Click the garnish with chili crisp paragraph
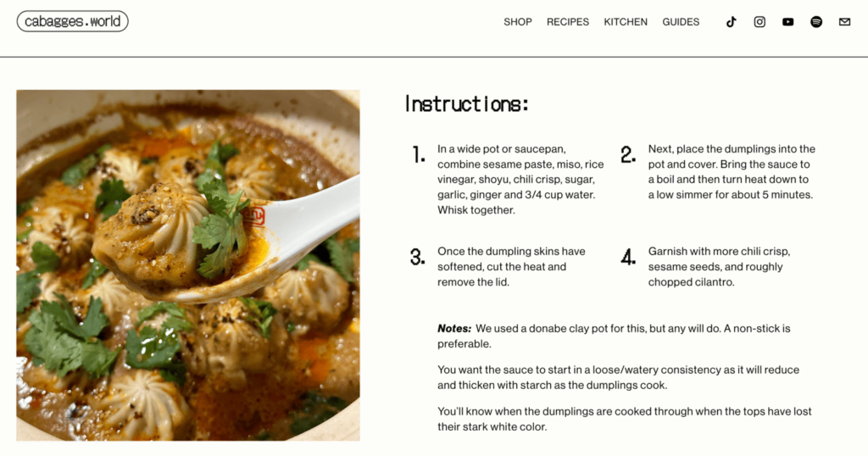The image size is (868, 456). (x=719, y=267)
